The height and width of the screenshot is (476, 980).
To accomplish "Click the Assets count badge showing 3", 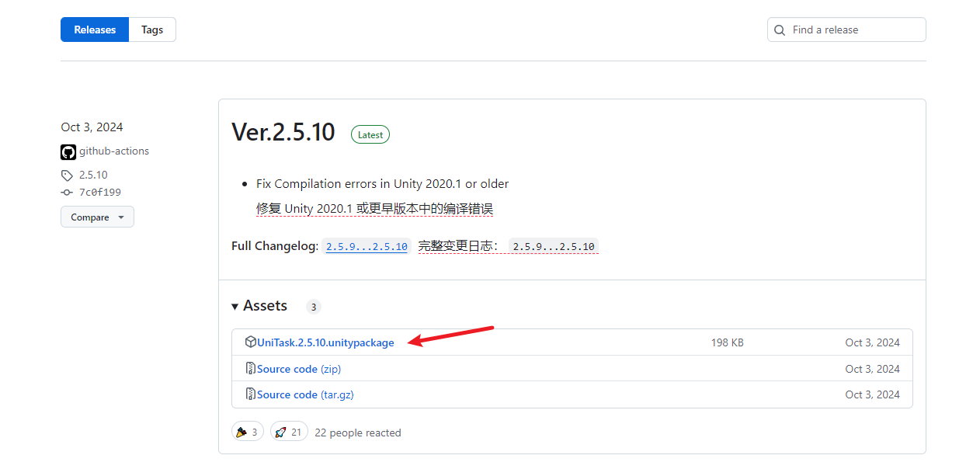I will 313,307.
